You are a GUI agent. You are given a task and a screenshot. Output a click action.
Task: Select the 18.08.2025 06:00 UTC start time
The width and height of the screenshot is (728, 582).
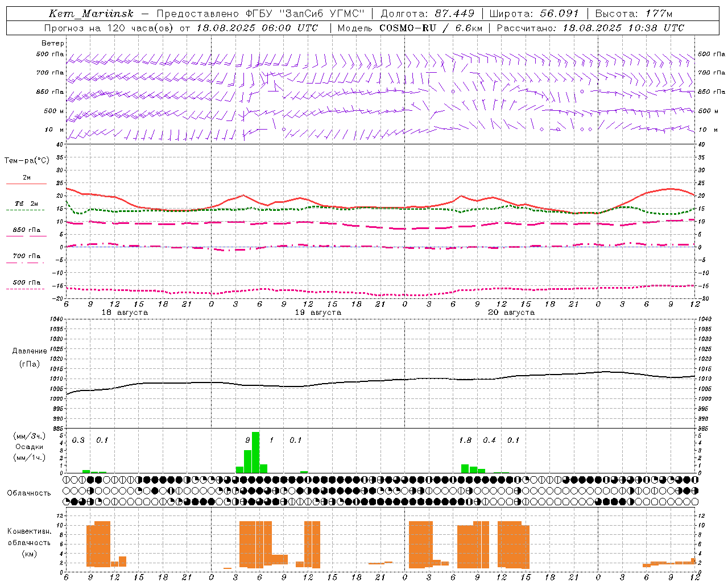point(257,28)
